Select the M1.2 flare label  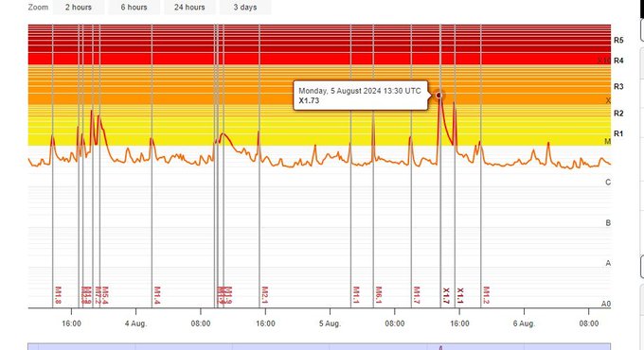486,295
